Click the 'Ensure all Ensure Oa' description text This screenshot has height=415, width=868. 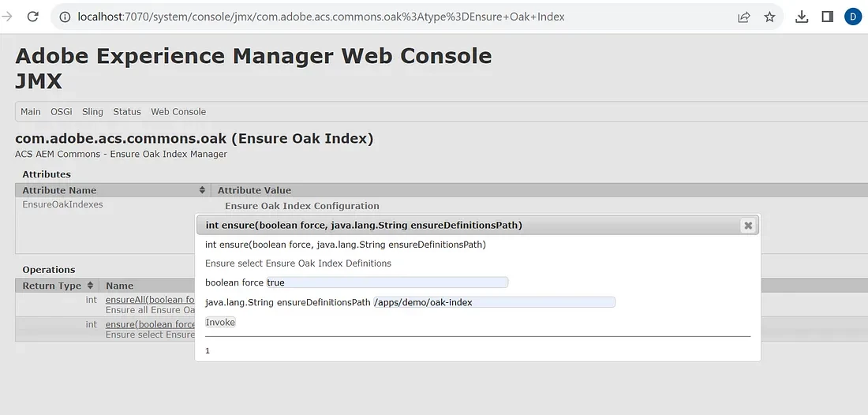coord(151,310)
